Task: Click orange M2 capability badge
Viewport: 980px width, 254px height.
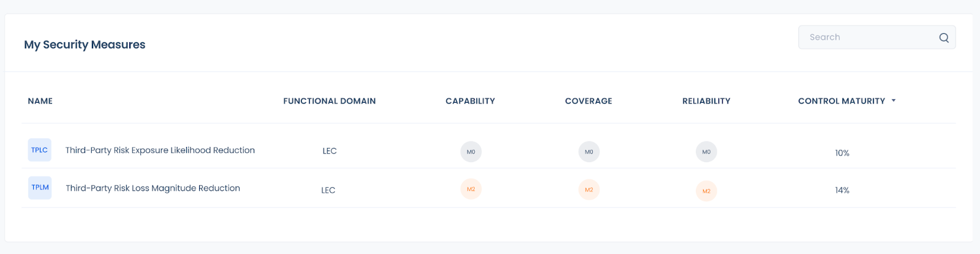Action: 471,189
